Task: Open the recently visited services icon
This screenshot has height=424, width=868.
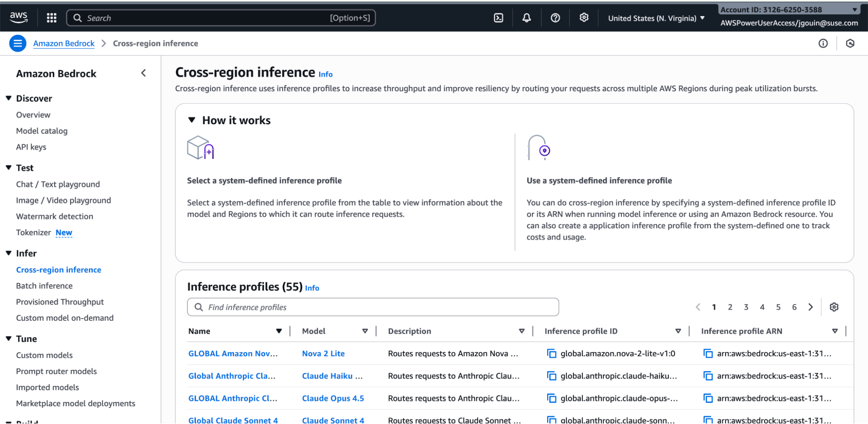Action: click(850, 43)
